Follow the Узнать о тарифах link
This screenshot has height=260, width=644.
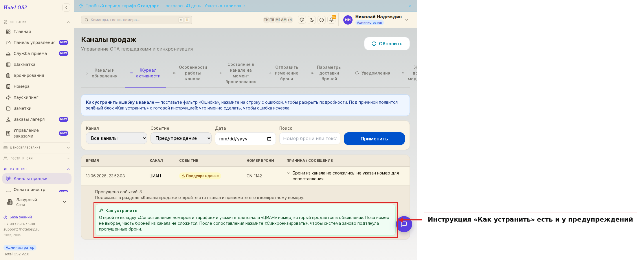[x=223, y=6]
